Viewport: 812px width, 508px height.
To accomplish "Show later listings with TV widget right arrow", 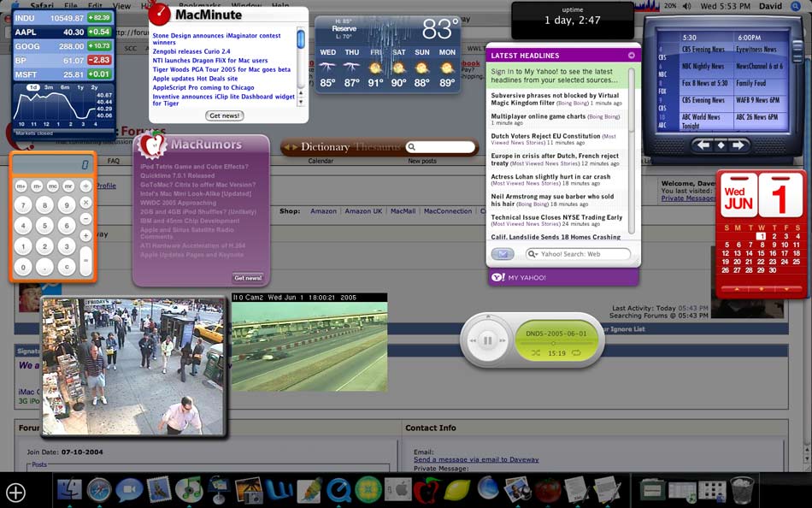I will point(738,145).
